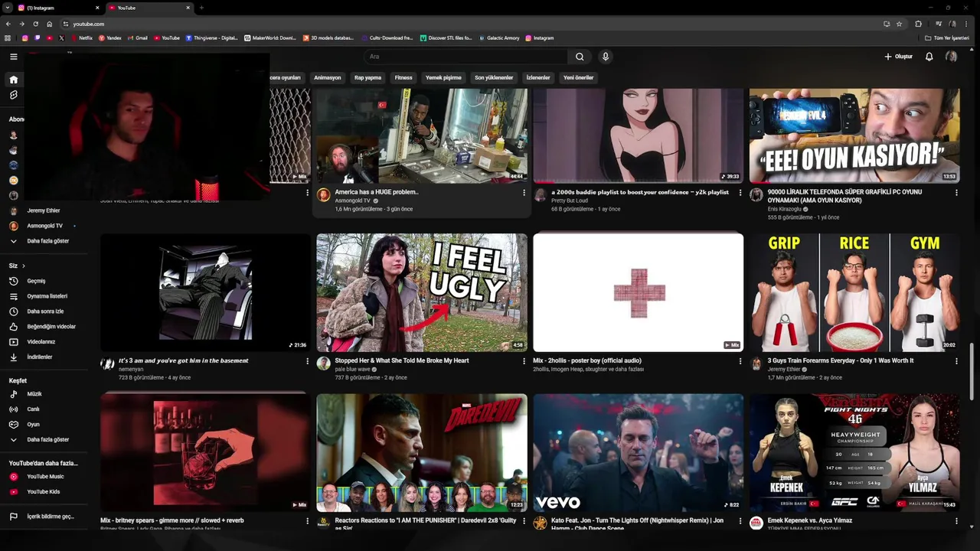Expand subscriptions with Daha fazla göster
980x551 pixels.
pyautogui.click(x=46, y=241)
